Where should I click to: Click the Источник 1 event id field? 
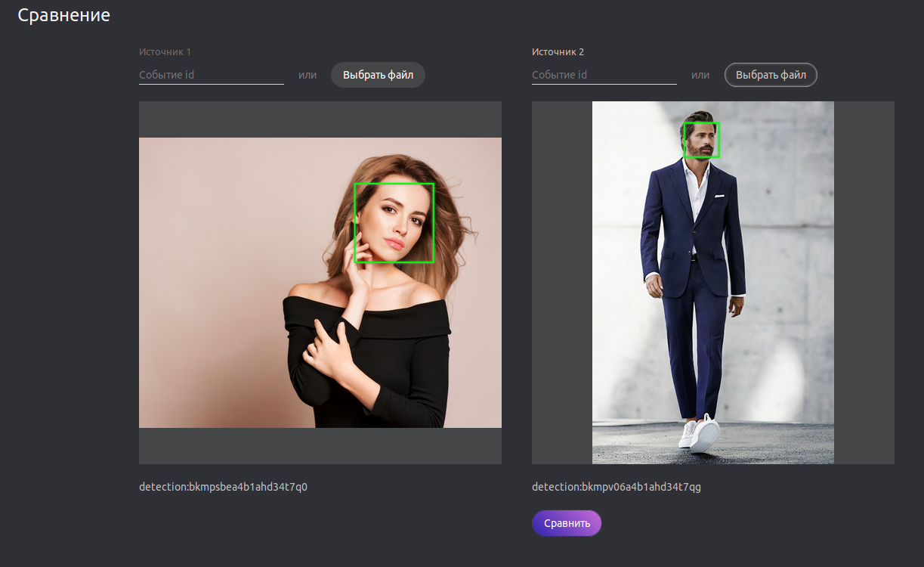(212, 75)
